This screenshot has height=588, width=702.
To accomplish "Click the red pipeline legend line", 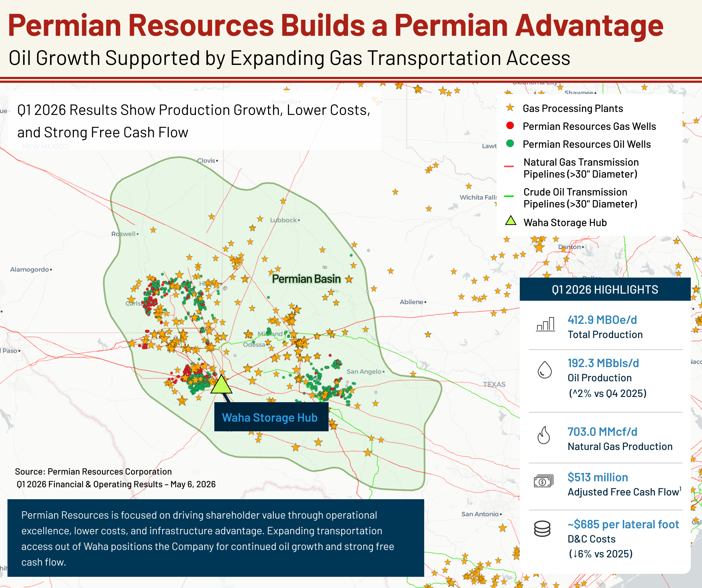I will [x=509, y=166].
